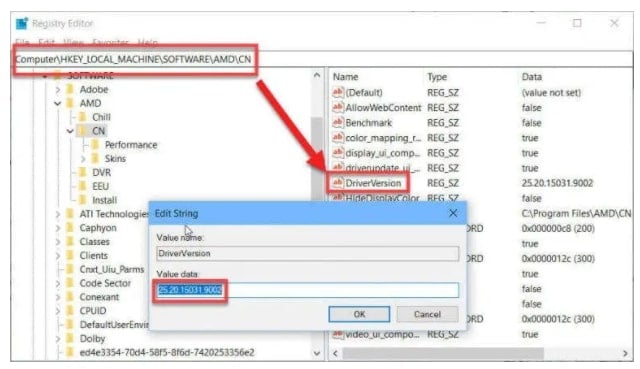Click the video_ui_compo... value icon
The width and height of the screenshot is (640, 369).
click(x=338, y=334)
